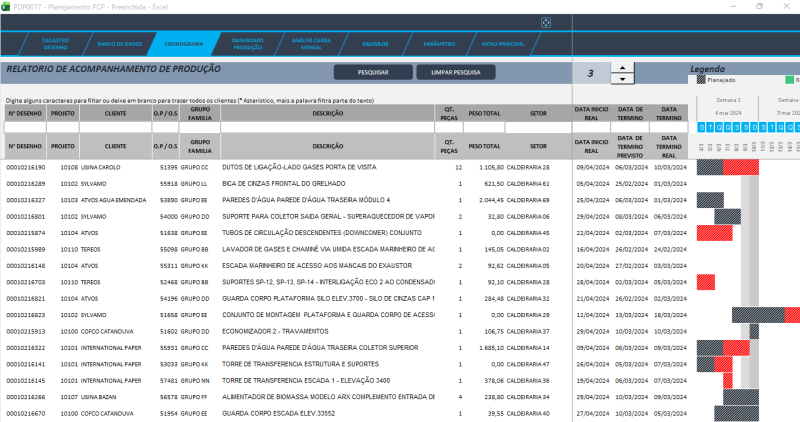Click the expand icon above the navigation bar

pos(545,22)
